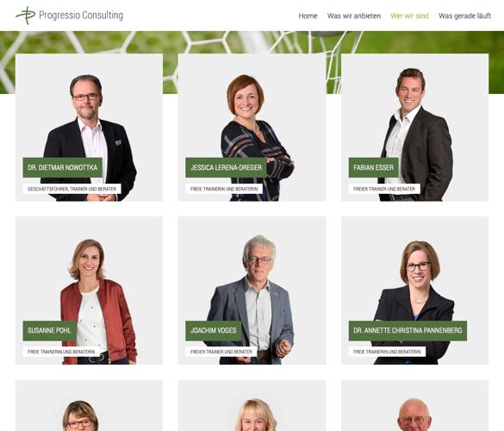Click the 'Dr. Dietmar Nowottka' name label
Image resolution: width=504 pixels, height=431 pixels.
pyautogui.click(x=63, y=167)
